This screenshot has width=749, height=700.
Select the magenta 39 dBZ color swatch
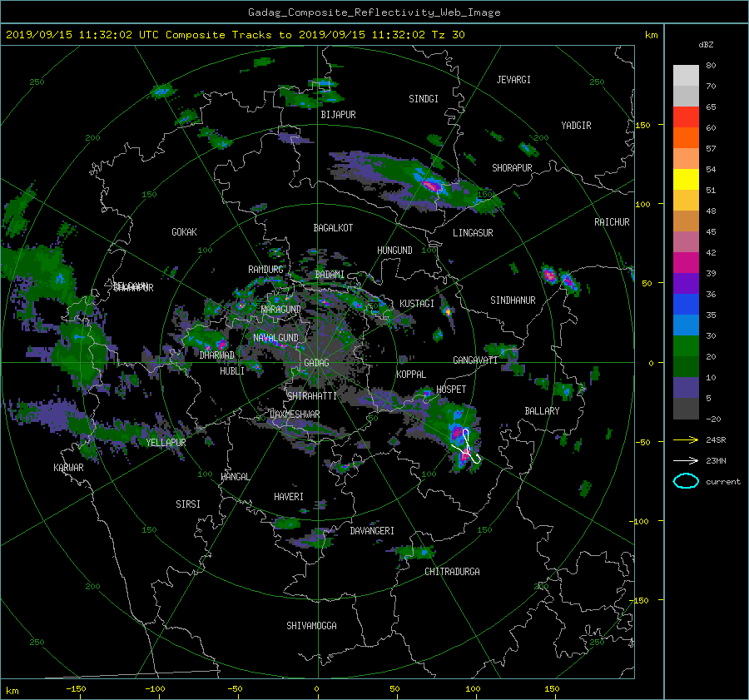(x=686, y=262)
